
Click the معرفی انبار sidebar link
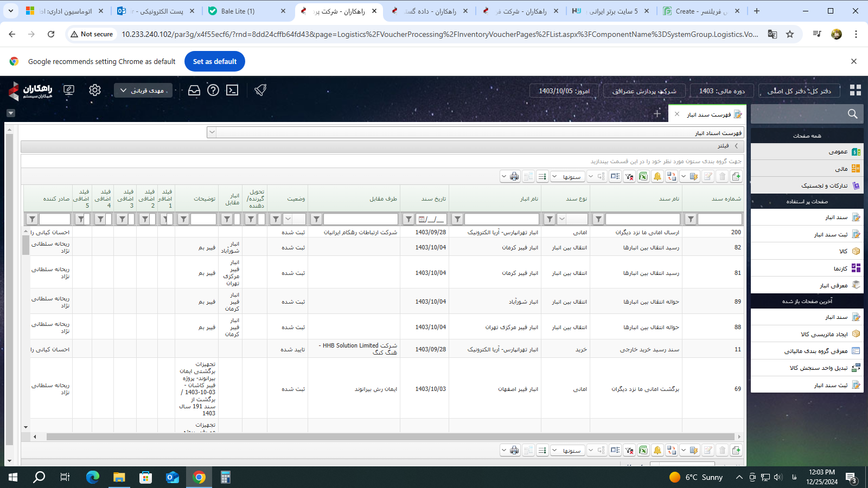click(833, 285)
